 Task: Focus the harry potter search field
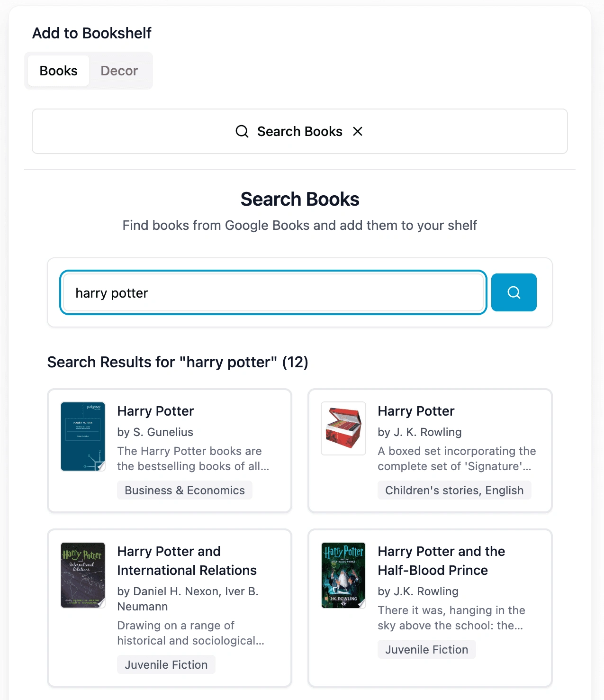pyautogui.click(x=273, y=292)
